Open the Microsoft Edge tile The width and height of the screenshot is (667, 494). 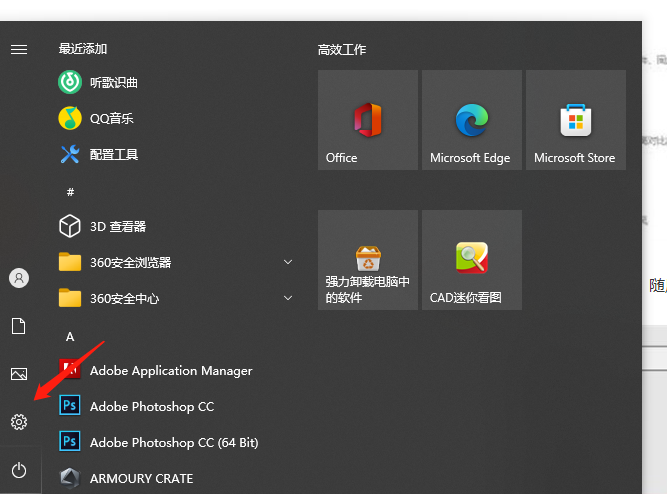pyautogui.click(x=471, y=120)
